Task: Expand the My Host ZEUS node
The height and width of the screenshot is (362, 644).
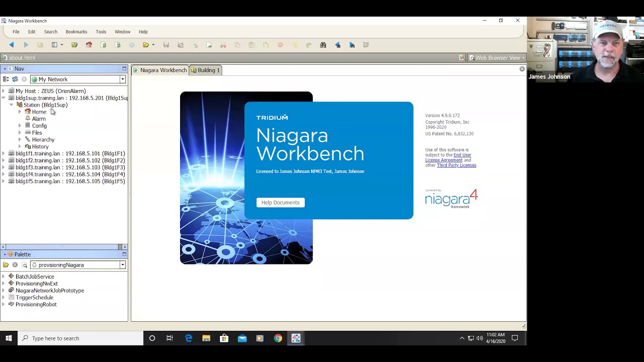Action: (4, 91)
